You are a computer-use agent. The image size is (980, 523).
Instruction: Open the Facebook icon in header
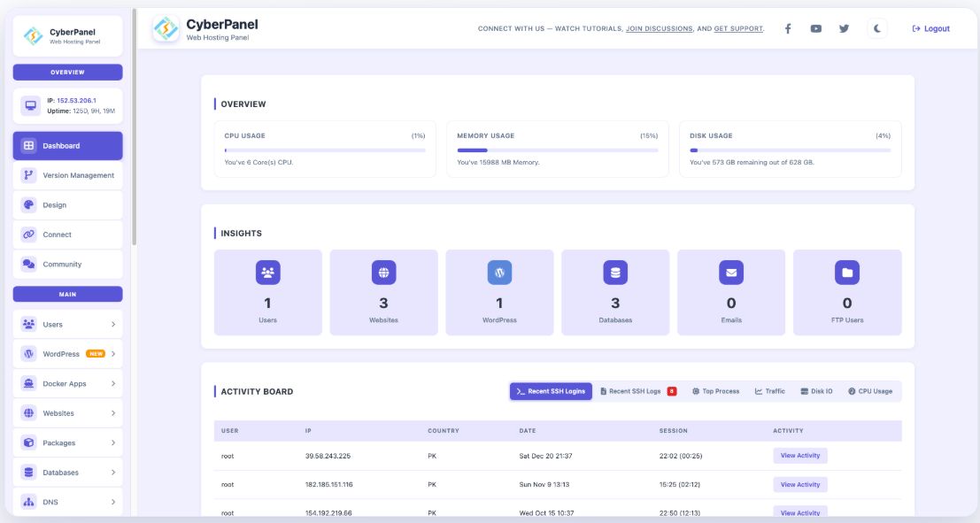tap(788, 28)
